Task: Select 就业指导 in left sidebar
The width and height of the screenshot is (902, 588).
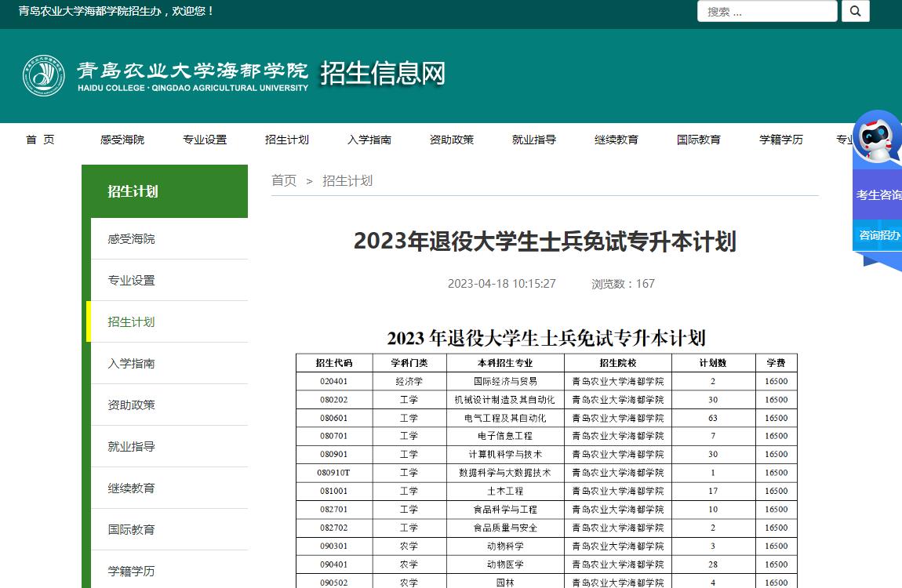Action: click(169, 447)
